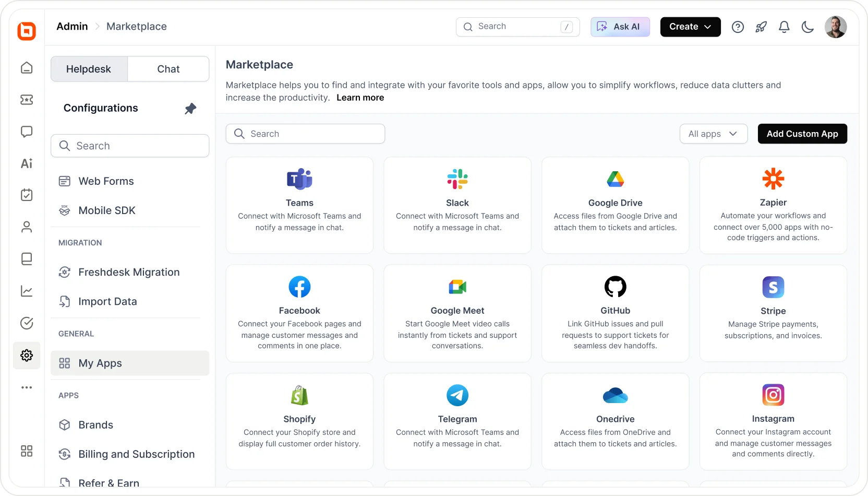Image resolution: width=868 pixels, height=496 pixels.
Task: Open the Instagram app card
Action: tap(773, 421)
